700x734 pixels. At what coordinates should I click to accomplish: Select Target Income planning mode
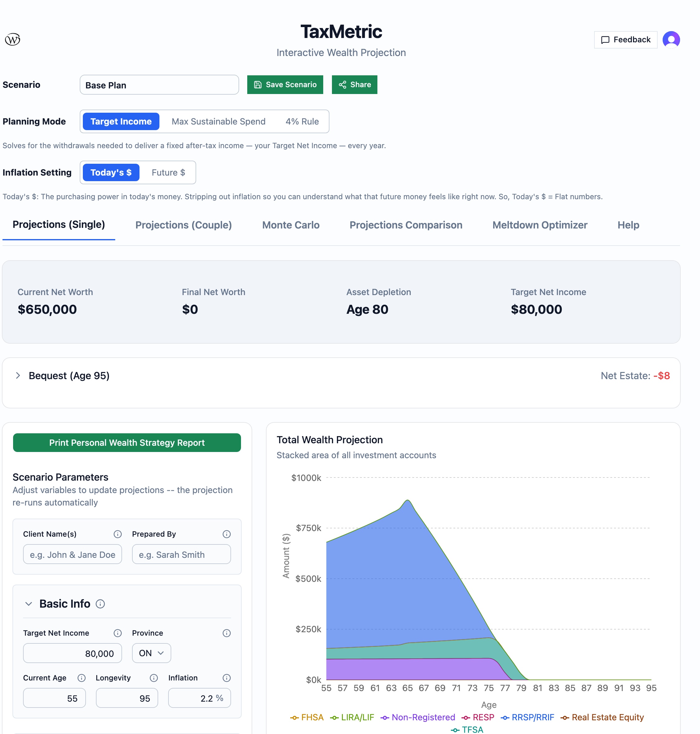121,121
